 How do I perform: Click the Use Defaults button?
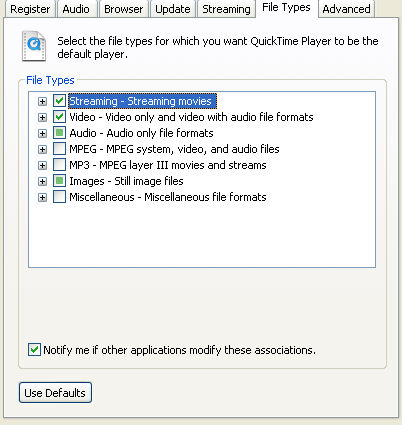click(55, 393)
